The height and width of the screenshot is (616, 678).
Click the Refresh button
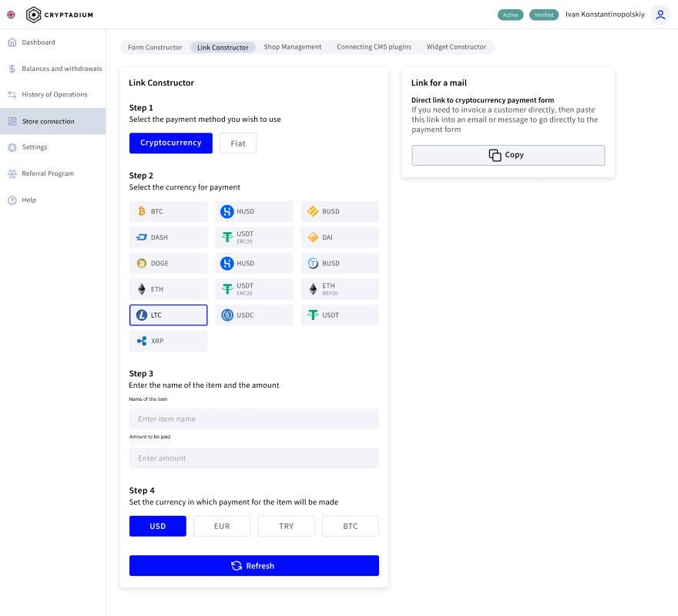[253, 566]
